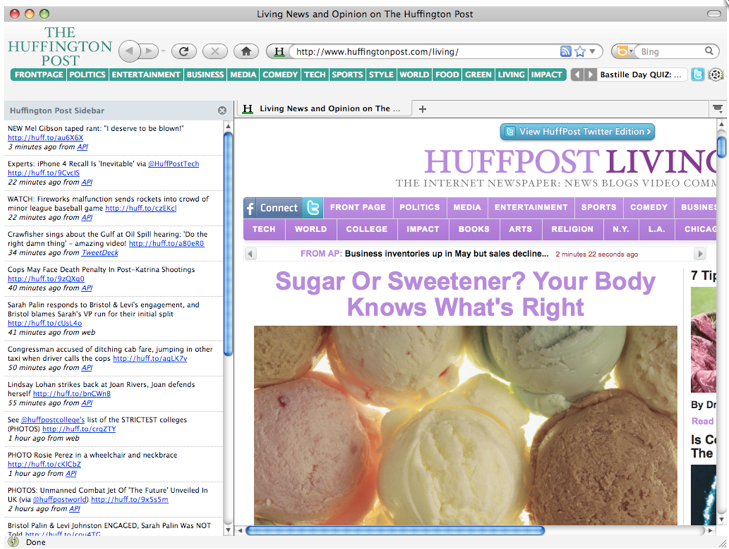Click the search magnifier icon in Bing box
Viewport: 729px width, 549px height.
click(709, 51)
